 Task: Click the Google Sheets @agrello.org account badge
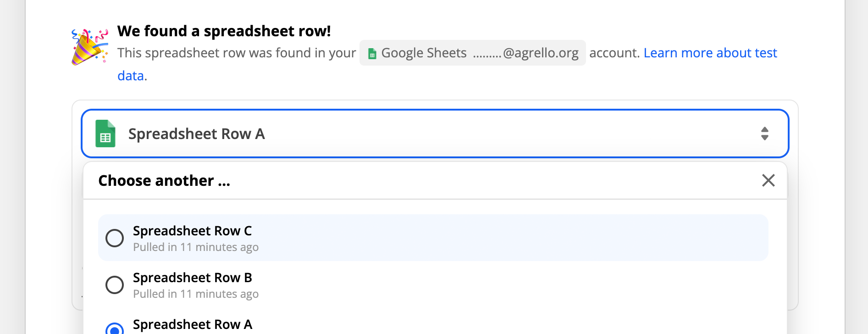[472, 53]
